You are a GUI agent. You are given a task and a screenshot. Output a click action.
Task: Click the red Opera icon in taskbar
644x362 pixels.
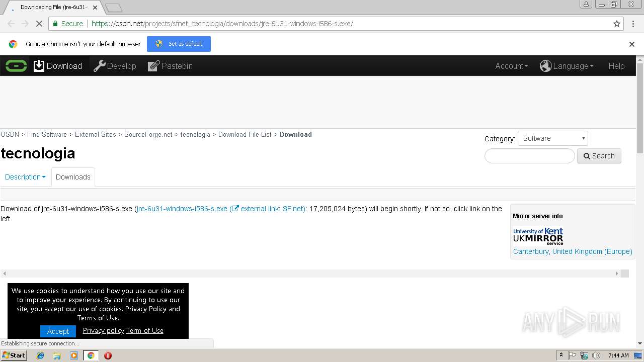pyautogui.click(x=108, y=355)
